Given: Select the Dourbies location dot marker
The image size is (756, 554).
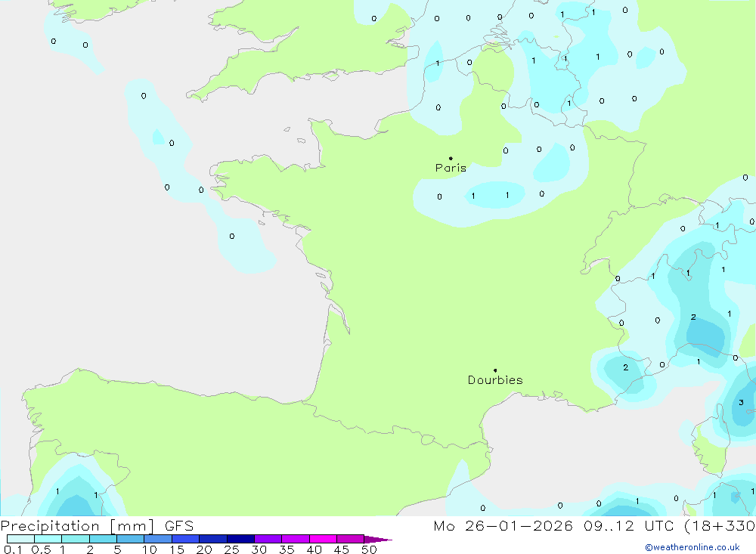Looking at the screenshot, I should (495, 370).
